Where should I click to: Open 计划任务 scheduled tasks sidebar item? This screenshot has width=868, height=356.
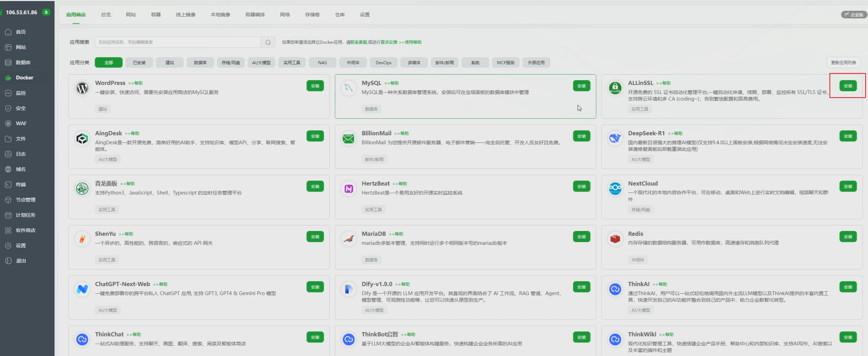tap(25, 215)
